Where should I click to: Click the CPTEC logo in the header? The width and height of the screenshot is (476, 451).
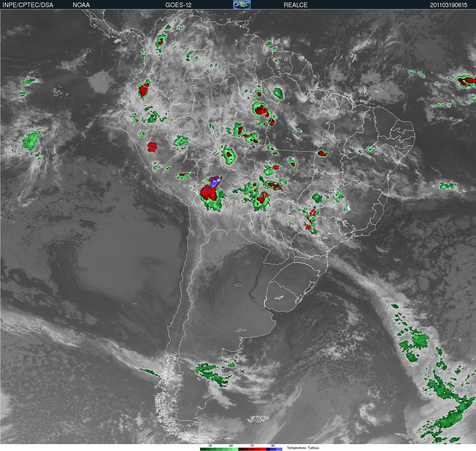pos(242,5)
